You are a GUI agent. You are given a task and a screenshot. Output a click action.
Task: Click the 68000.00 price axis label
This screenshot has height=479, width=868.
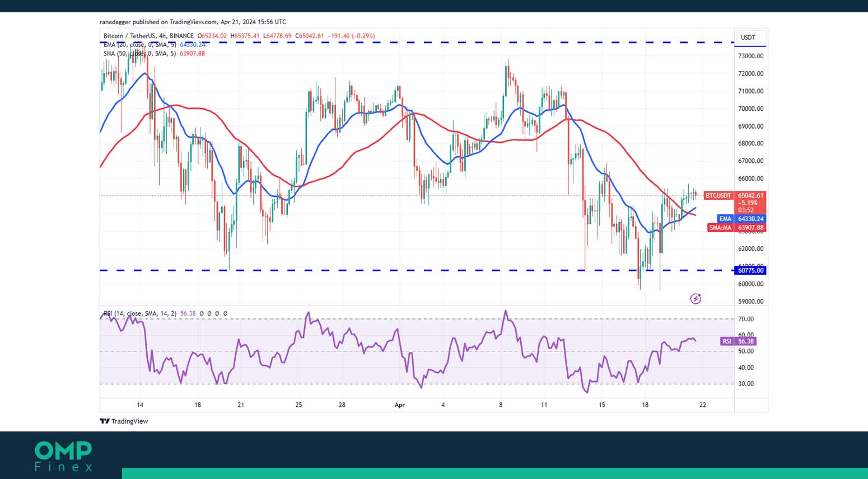[x=750, y=143]
